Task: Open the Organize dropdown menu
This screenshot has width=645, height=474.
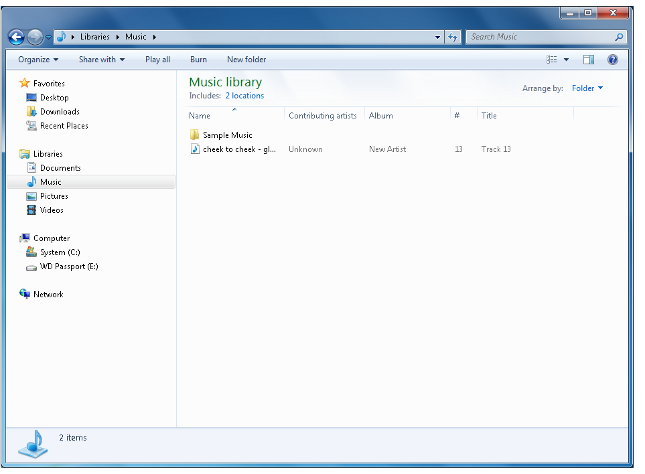Action: point(38,60)
